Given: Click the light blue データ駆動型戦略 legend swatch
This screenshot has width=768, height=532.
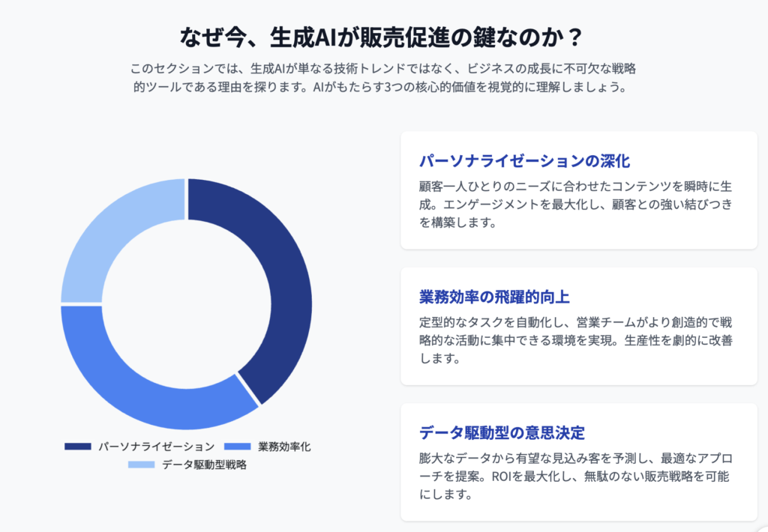Looking at the screenshot, I should coord(142,465).
